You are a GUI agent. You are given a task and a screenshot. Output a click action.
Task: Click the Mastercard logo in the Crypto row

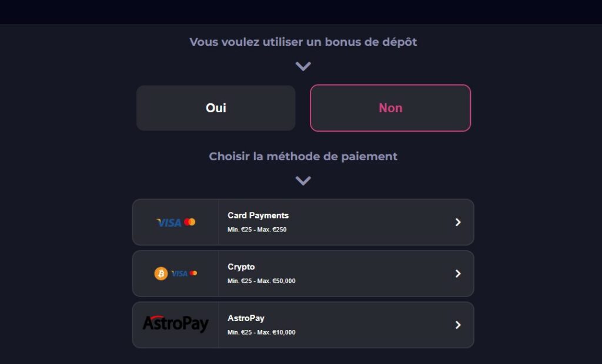point(193,274)
